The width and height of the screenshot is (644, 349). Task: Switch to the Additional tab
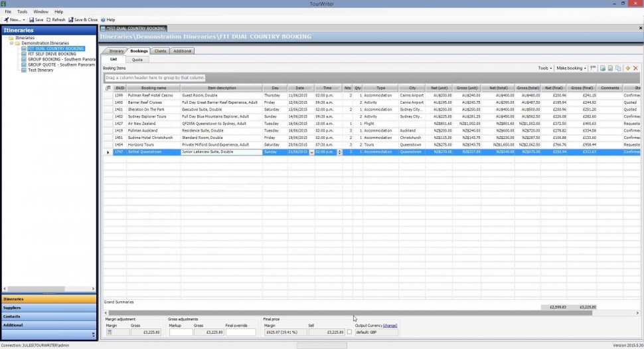182,51
